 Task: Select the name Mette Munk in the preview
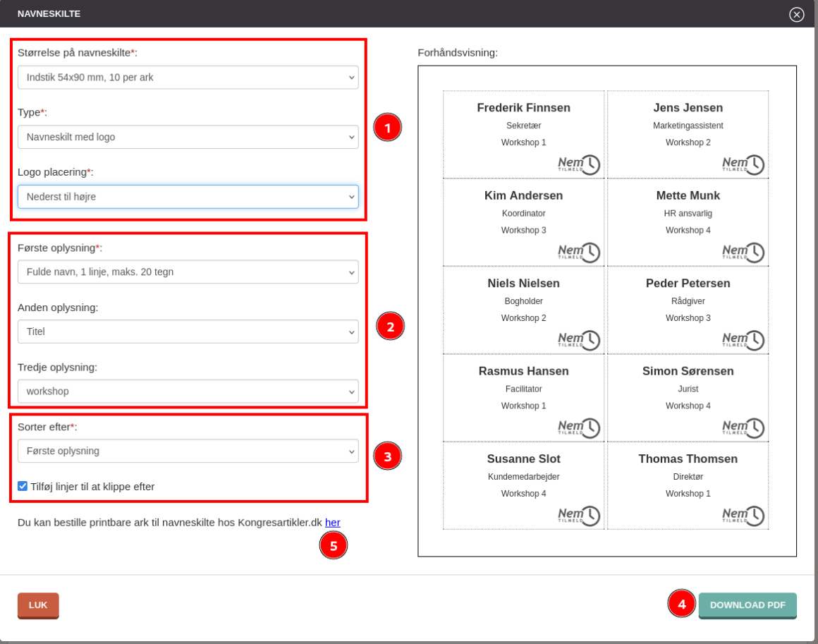[x=688, y=195]
